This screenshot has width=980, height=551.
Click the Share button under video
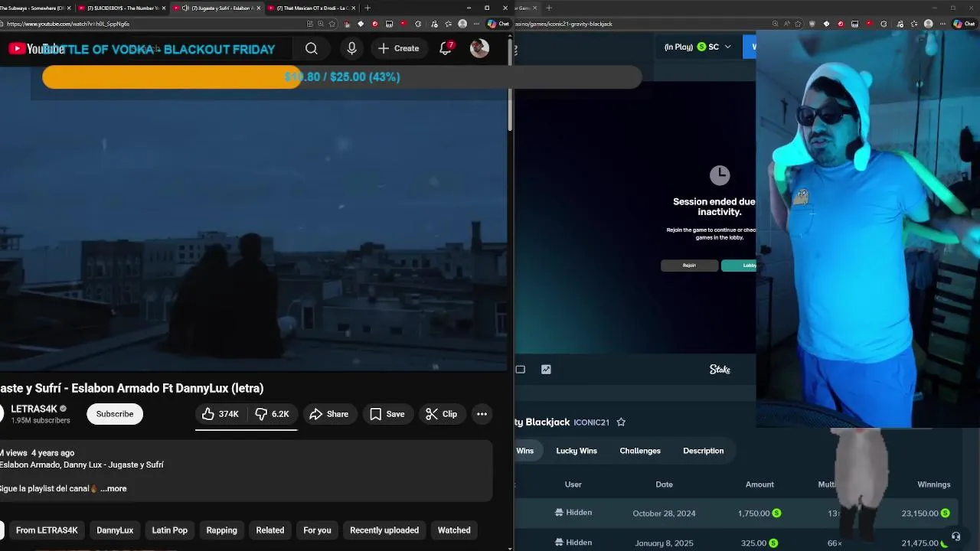click(328, 414)
